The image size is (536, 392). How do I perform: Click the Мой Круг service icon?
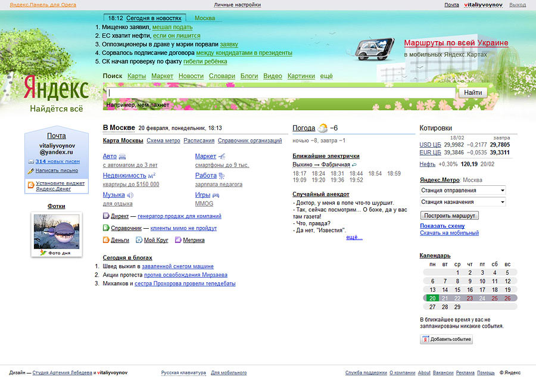coord(139,240)
